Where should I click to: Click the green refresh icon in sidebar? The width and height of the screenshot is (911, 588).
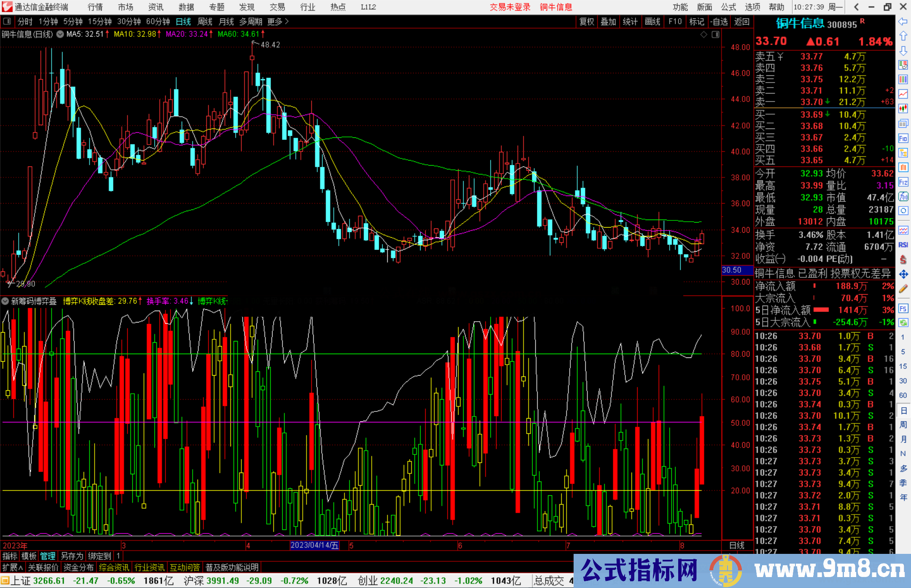(903, 323)
